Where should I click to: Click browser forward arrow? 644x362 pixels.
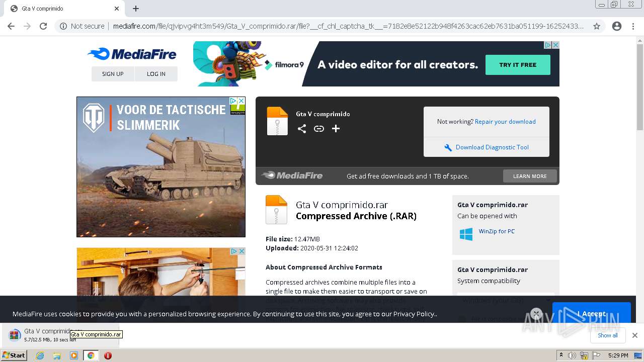click(x=27, y=26)
